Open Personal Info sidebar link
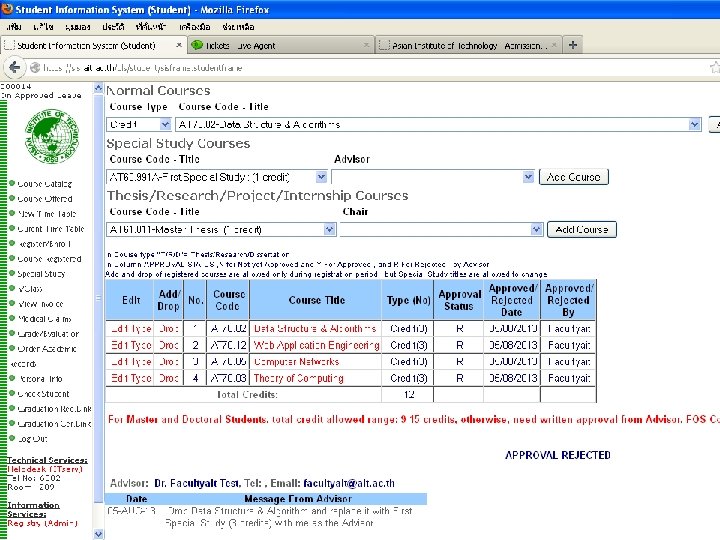 pyautogui.click(x=40, y=379)
